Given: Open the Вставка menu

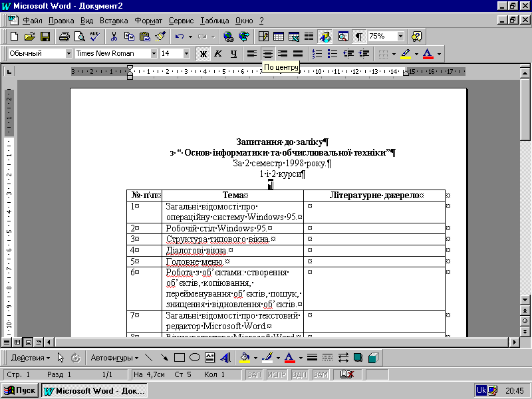Looking at the screenshot, I should click(114, 21).
